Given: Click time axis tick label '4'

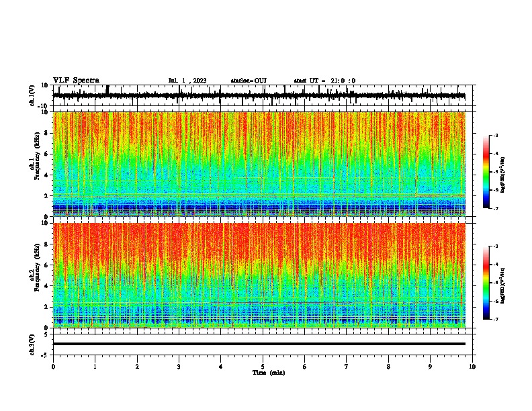Looking at the screenshot, I should 221,367.
